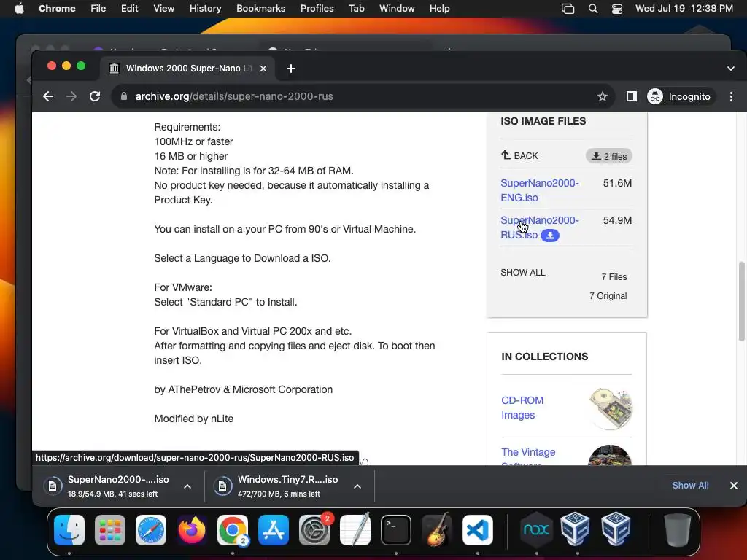Open the Chrome menu in menu bar
This screenshot has width=747, height=560.
tap(57, 8)
